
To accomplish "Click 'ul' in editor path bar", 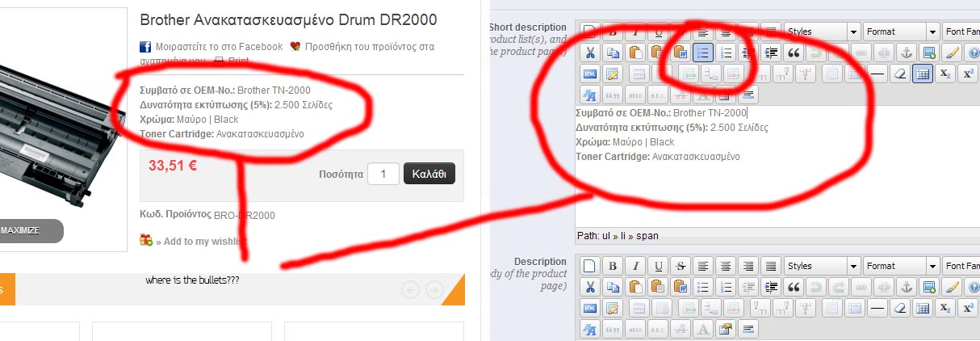I will point(607,236).
